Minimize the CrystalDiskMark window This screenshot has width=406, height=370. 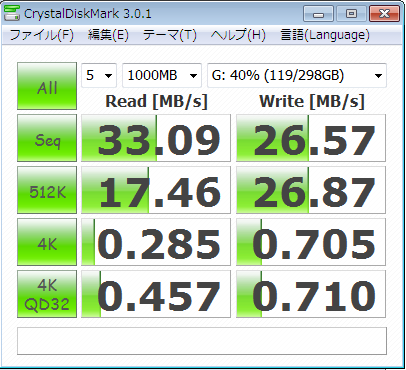point(318,14)
